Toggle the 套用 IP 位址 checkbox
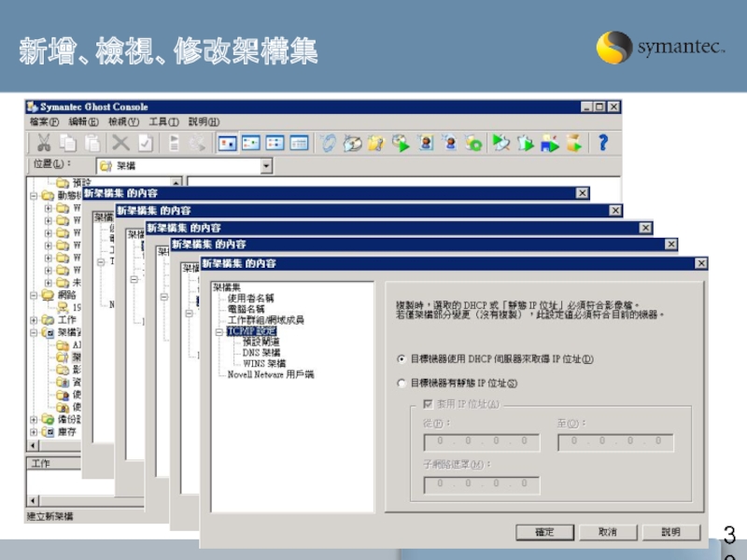The image size is (747, 560). click(428, 404)
